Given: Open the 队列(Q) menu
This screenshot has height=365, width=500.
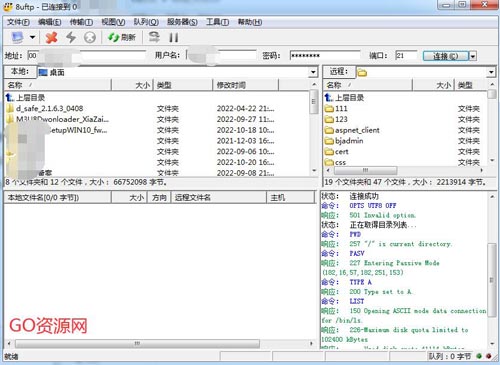Looking at the screenshot, I should (x=146, y=22).
